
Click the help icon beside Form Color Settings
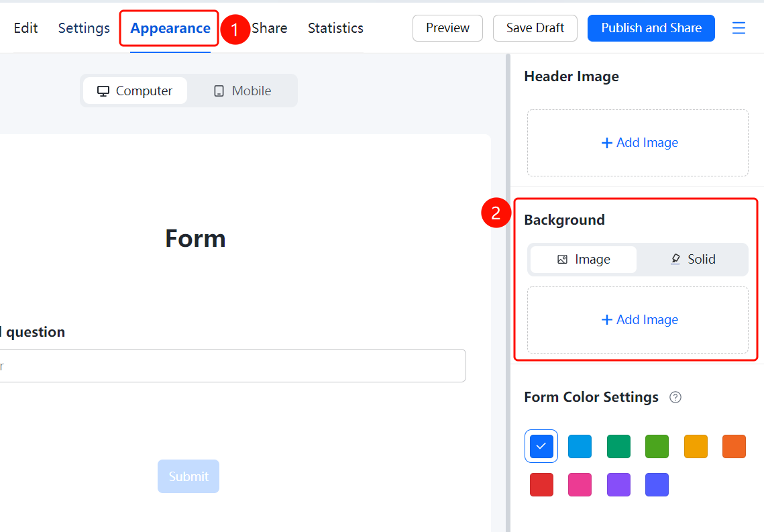click(x=675, y=397)
